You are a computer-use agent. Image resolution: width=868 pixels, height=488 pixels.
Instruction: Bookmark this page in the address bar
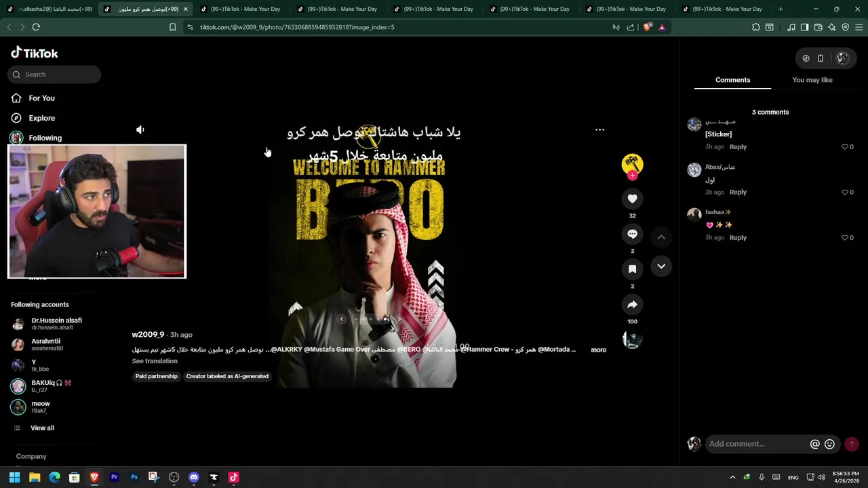point(172,27)
